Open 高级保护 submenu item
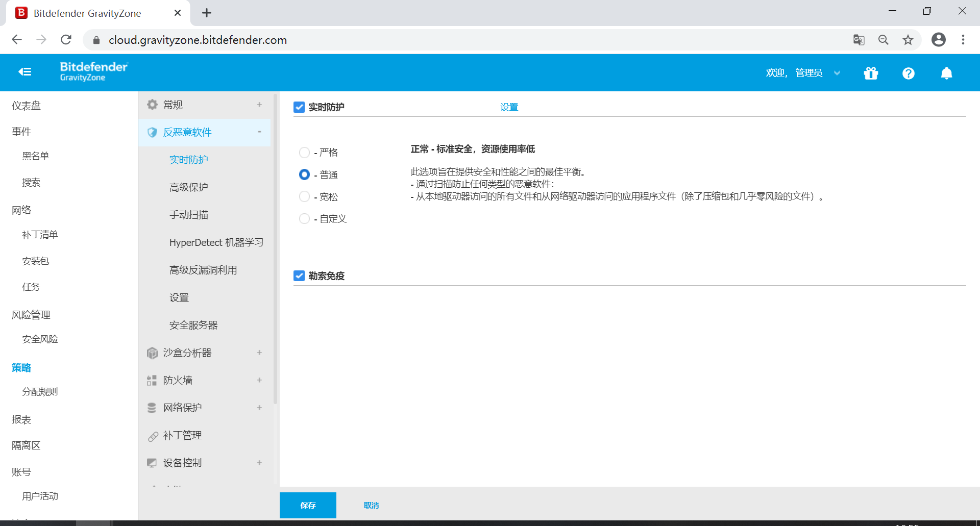 coord(188,187)
